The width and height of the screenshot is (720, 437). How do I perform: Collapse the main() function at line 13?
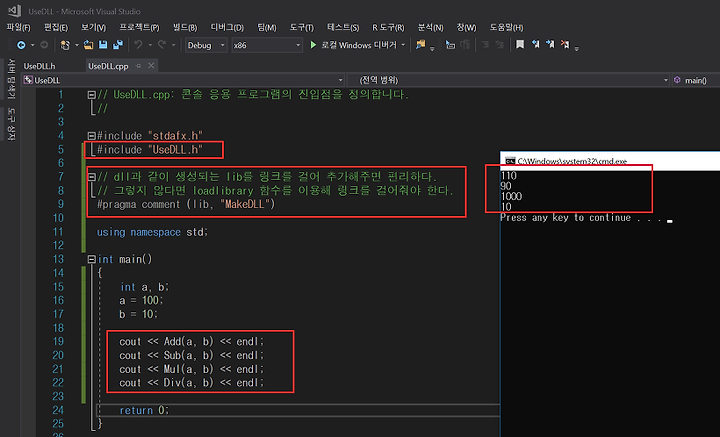click(91, 259)
